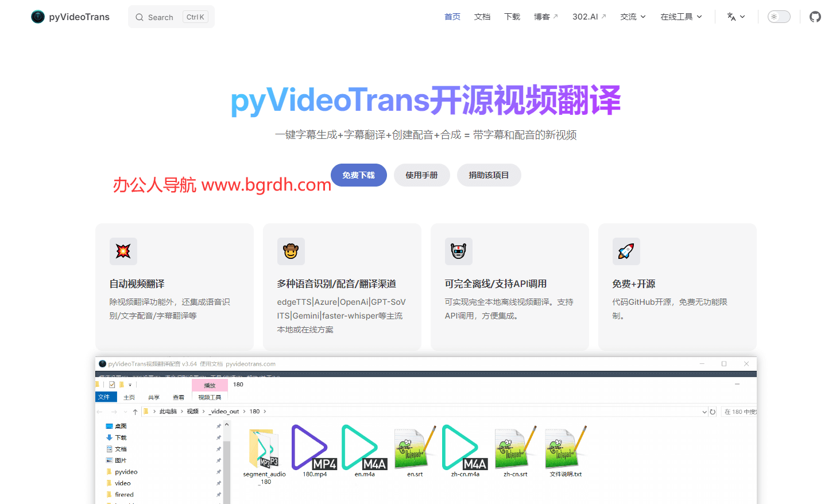This screenshot has width=840, height=504.
Task: Click the explosion icon on the 自动视频翻译 card
Action: pos(123,251)
